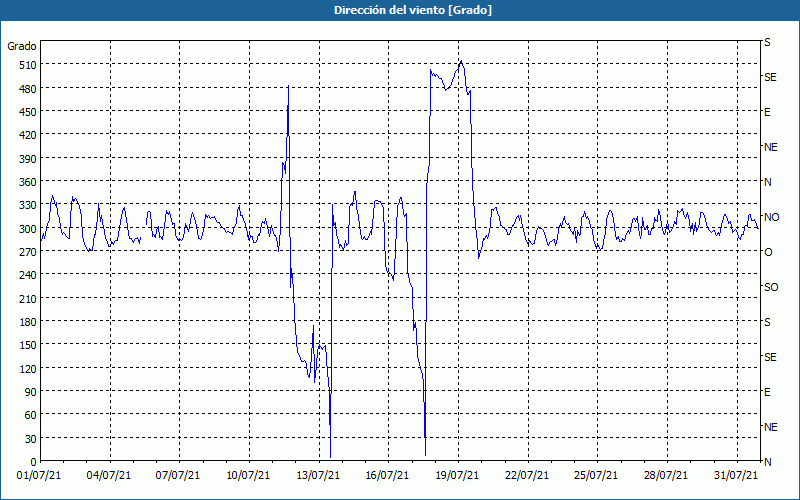Click the 13/07/21 date on the time axis
This screenshot has height=500, width=800.
318,476
